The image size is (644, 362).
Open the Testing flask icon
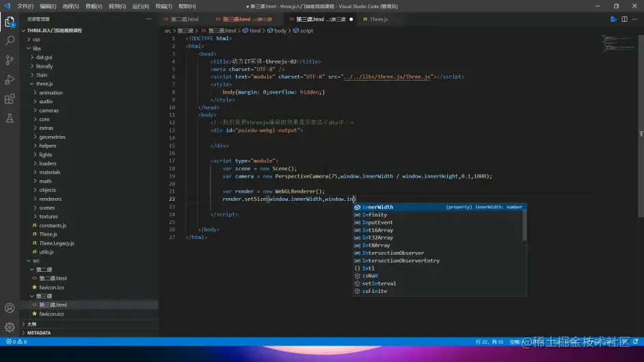click(10, 118)
